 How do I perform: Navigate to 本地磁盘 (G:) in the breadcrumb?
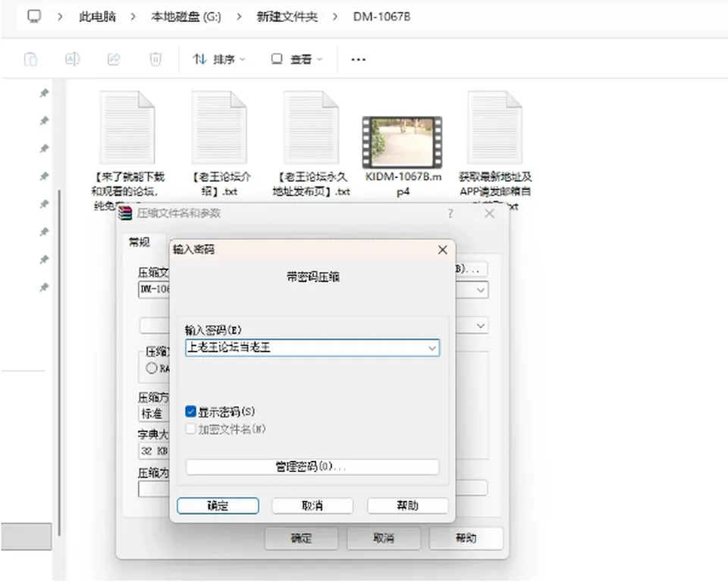[186, 17]
